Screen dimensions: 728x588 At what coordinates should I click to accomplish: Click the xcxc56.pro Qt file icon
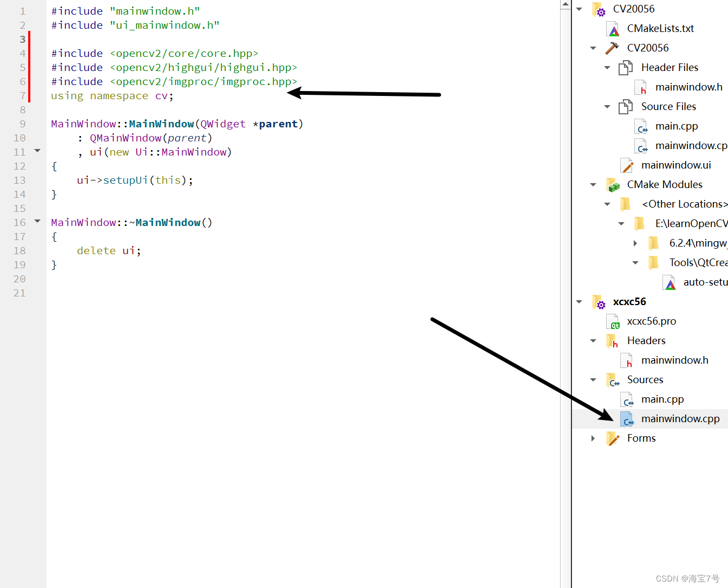coord(613,321)
